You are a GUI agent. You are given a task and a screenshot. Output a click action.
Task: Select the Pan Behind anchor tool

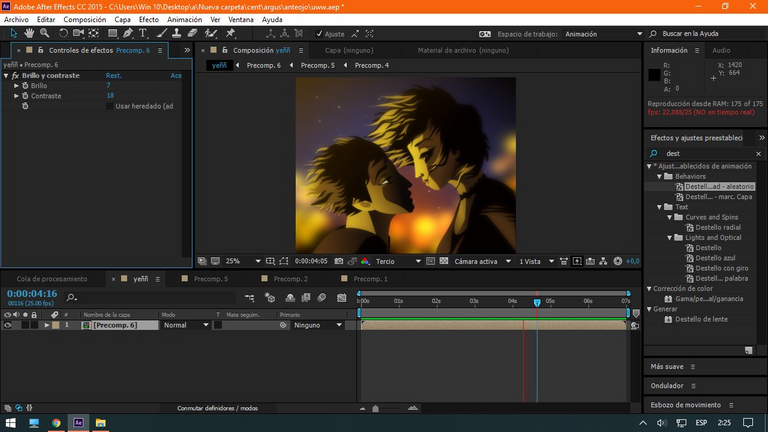[94, 33]
